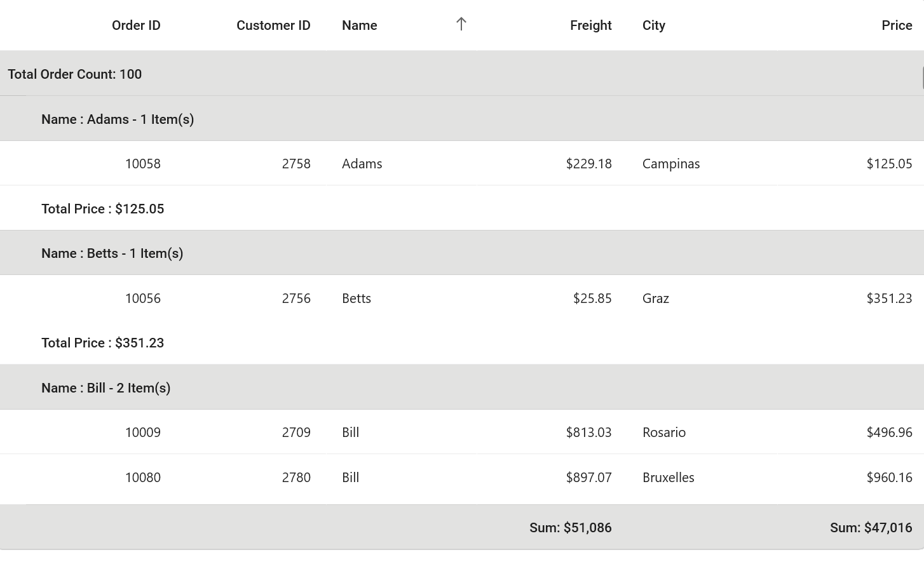The image size is (924, 564).
Task: Click the Price sum $47,016 summary cell
Action: pos(871,528)
